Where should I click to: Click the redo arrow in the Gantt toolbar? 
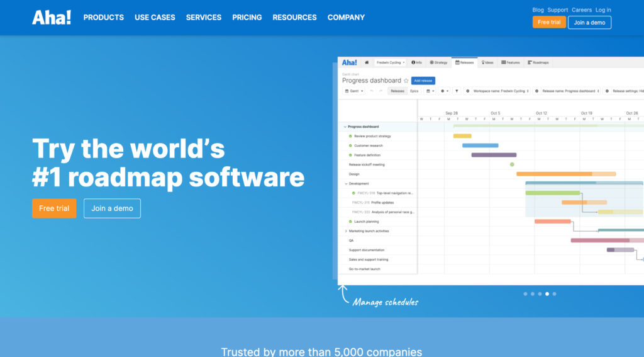380,91
